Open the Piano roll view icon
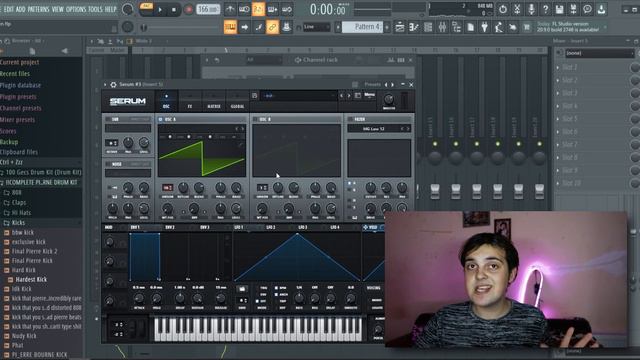Viewport: 640px width, 360px height. click(x=414, y=27)
